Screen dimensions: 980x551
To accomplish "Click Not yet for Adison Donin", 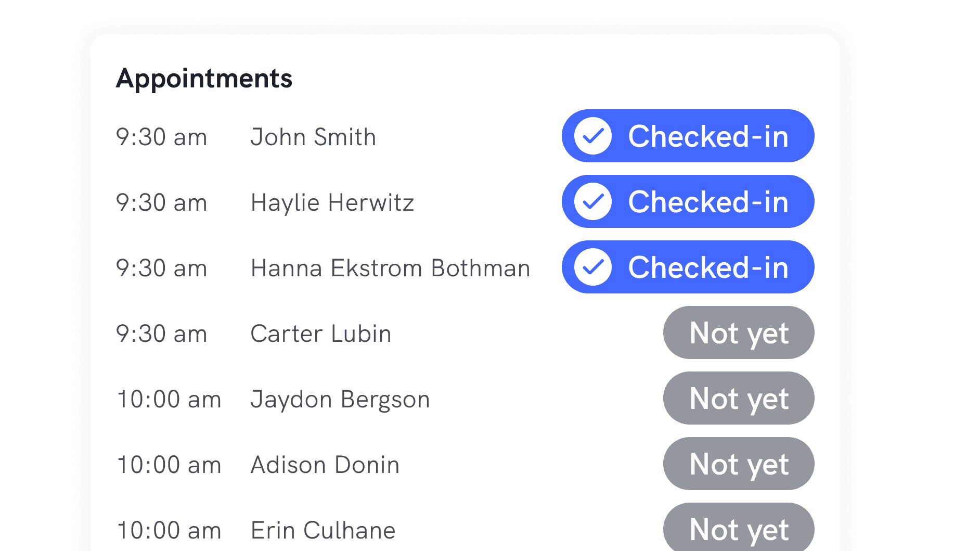I will click(x=738, y=464).
